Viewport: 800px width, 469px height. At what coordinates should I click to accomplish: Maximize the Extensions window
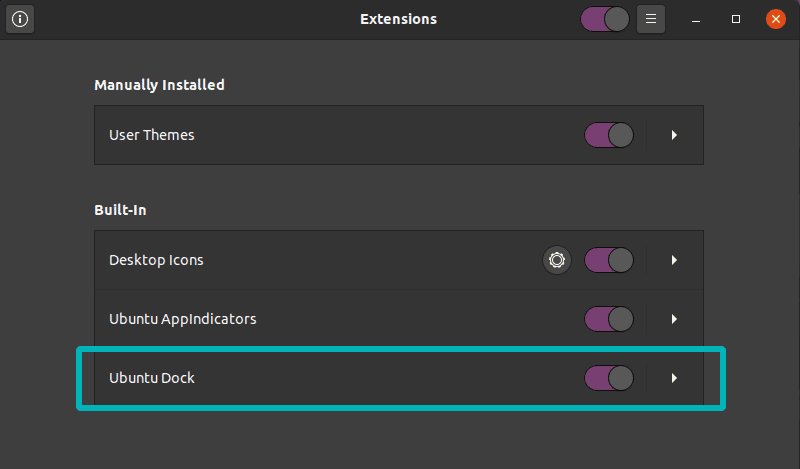pyautogui.click(x=735, y=19)
